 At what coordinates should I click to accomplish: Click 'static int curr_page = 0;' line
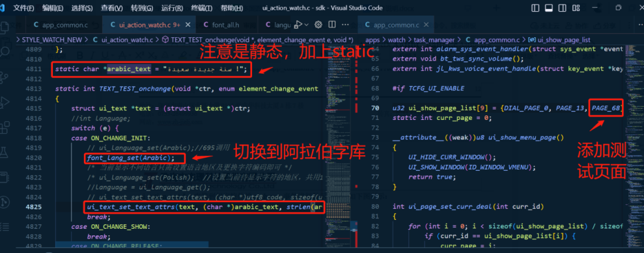pyautogui.click(x=442, y=118)
